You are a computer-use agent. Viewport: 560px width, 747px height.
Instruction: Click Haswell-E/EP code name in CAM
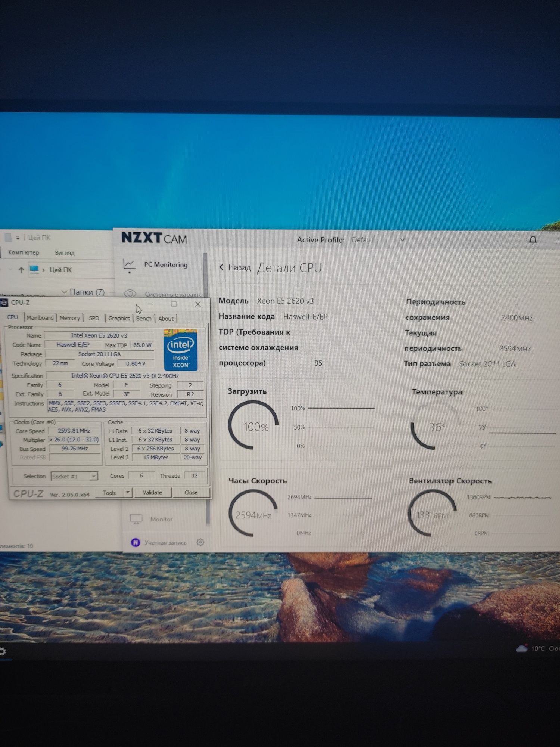(305, 317)
